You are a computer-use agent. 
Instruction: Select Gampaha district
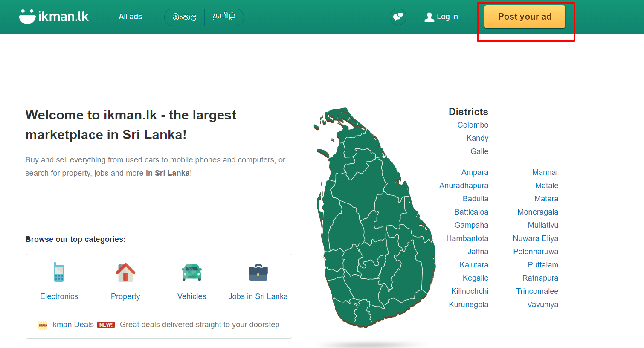coord(471,225)
